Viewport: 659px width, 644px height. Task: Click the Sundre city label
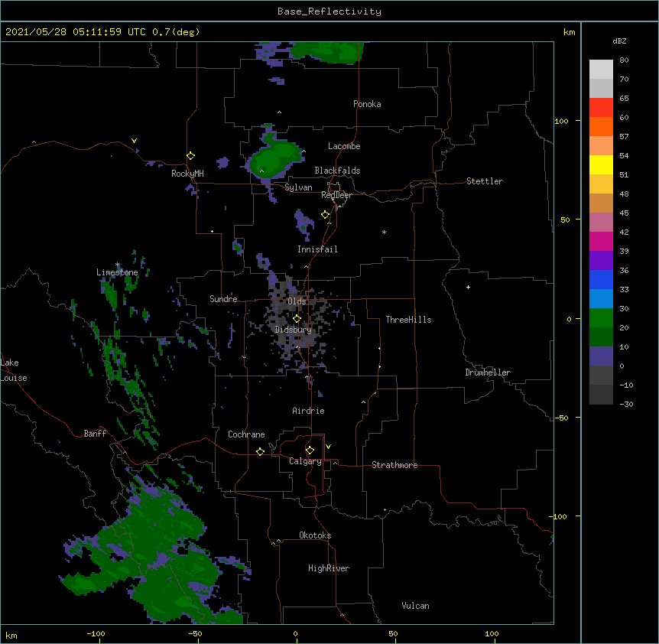click(223, 299)
